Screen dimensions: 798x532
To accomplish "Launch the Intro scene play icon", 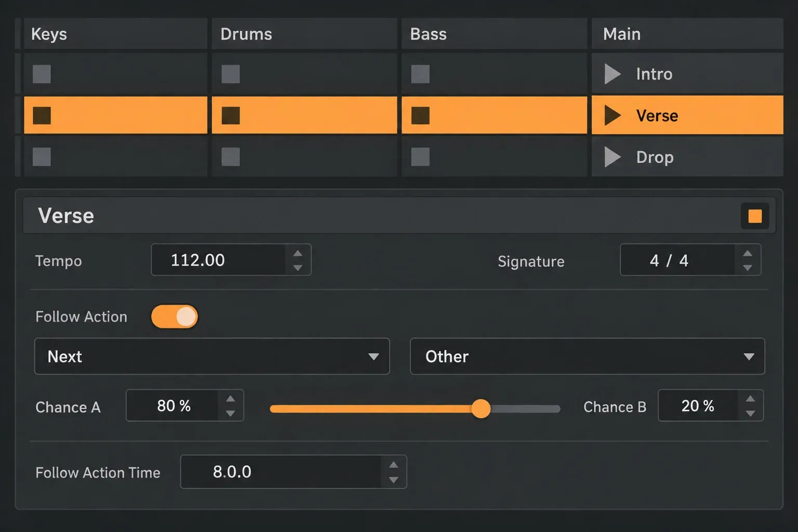I will [x=613, y=74].
